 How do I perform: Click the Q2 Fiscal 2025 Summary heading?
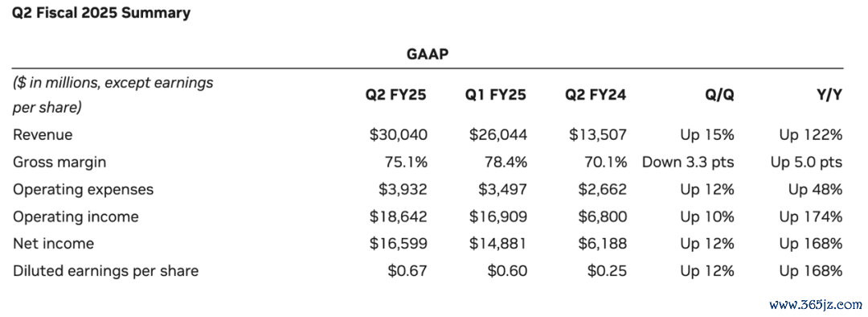coord(101,13)
